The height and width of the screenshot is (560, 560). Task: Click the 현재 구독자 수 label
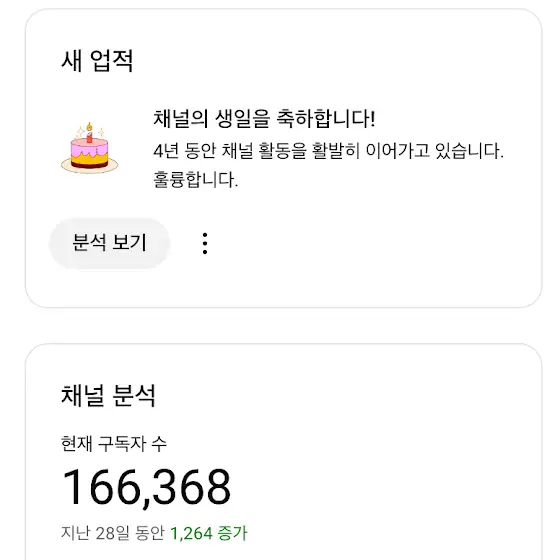click(x=114, y=444)
